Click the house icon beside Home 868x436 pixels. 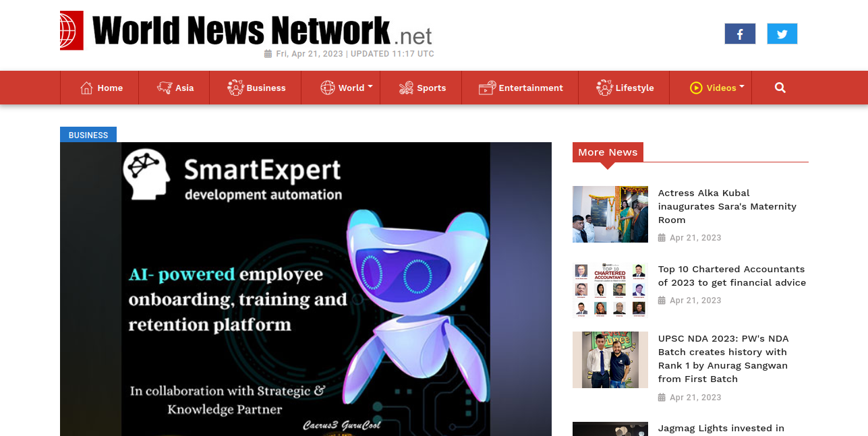[86, 88]
